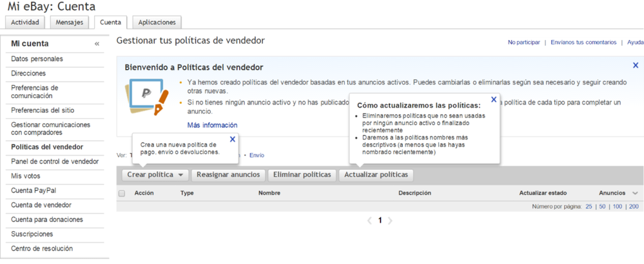Collapse the Mi cuenta sidebar with double-chevron
Image resolution: width=644 pixels, height=264 pixels.
[x=97, y=44]
